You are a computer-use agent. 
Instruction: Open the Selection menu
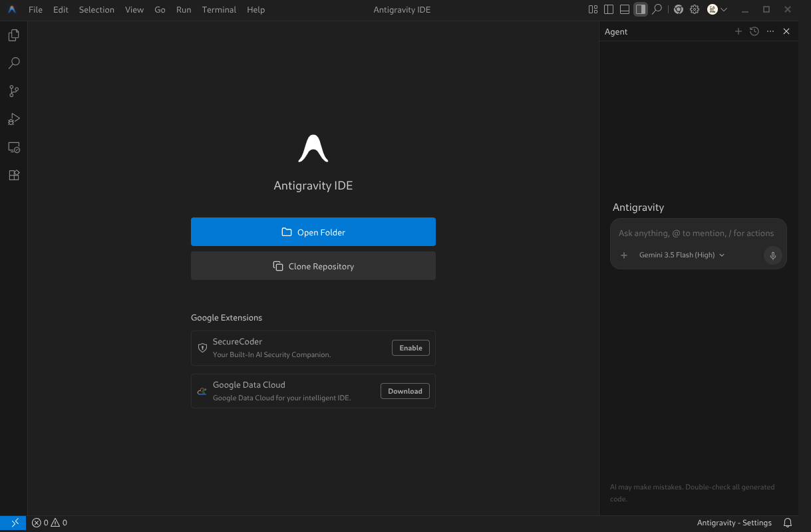pyautogui.click(x=96, y=9)
